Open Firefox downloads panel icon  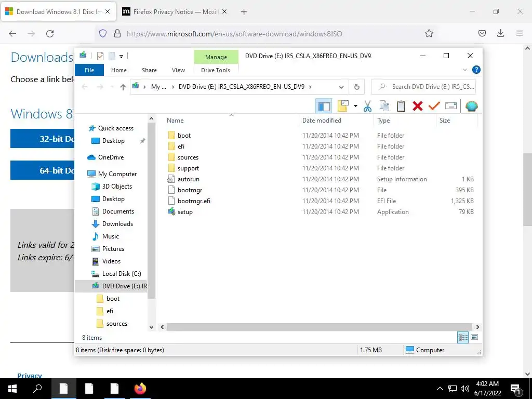[500, 33]
